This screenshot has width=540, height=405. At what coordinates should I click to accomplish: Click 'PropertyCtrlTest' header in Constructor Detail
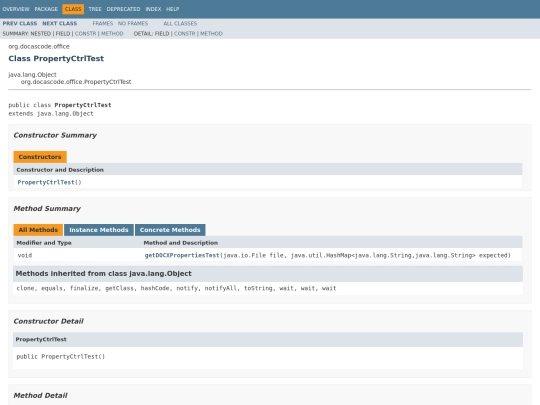tap(41, 339)
